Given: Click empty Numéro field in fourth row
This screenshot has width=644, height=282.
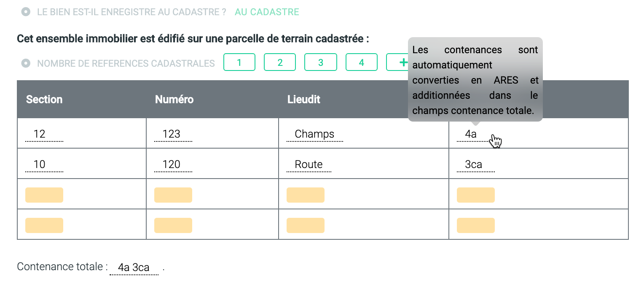Looking at the screenshot, I should [173, 225].
